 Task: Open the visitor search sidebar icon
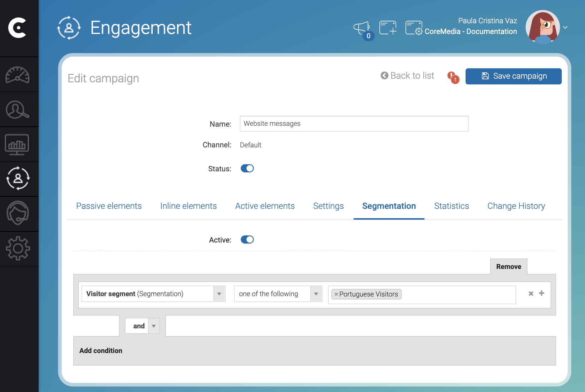point(18,109)
